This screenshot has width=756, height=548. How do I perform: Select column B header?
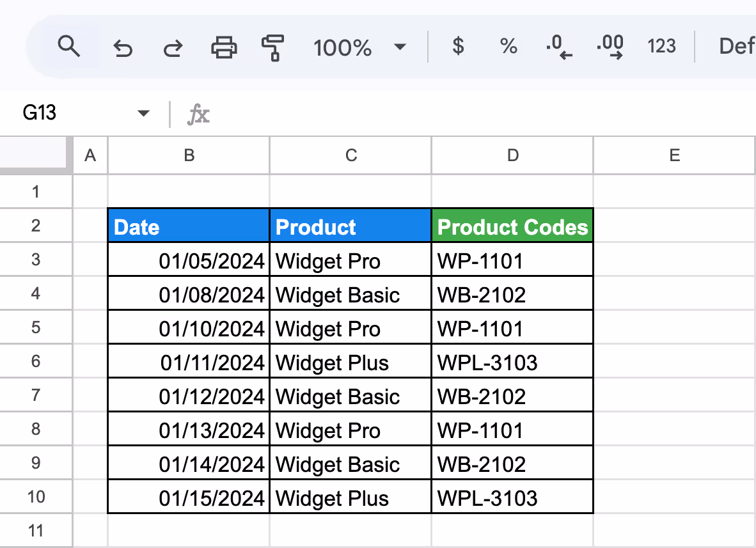tap(189, 155)
